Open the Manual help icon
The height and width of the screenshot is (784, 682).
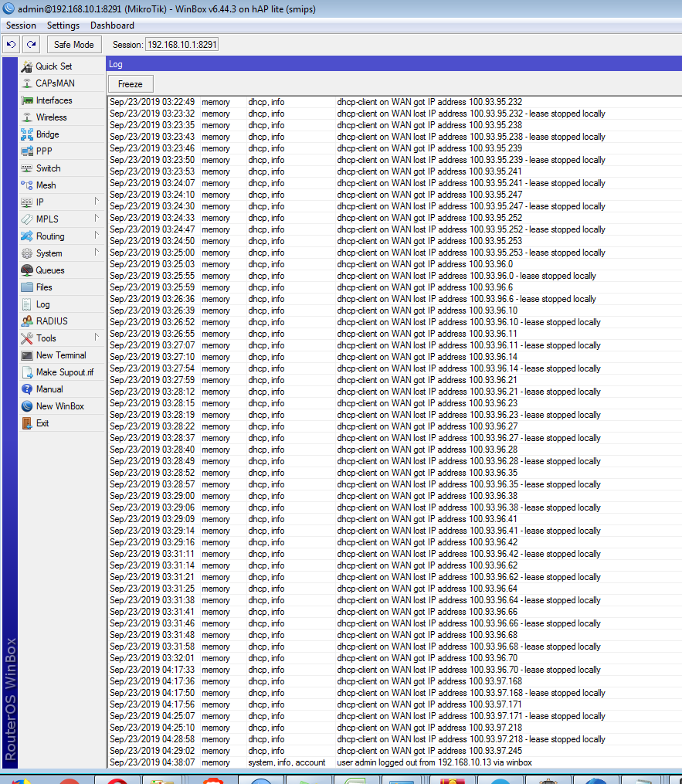(x=27, y=389)
